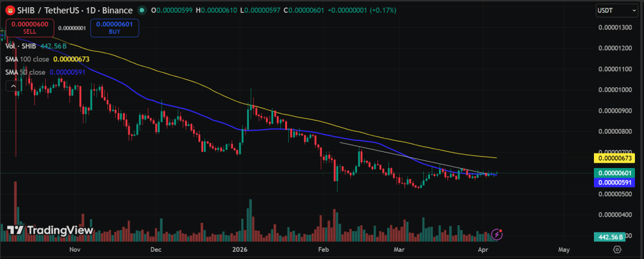This screenshot has height=259, width=644.
Task: Open chart settings gear icon
Action: [617, 249]
